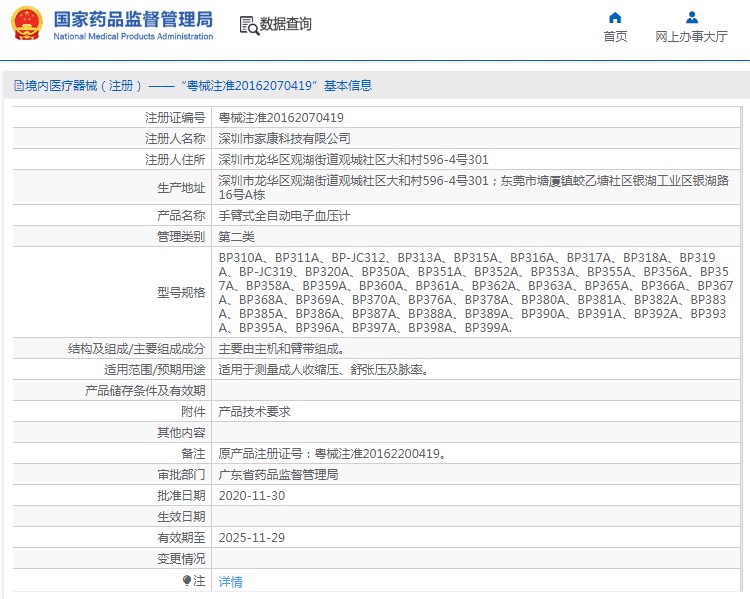This screenshot has height=599, width=750.
Task: Click the 变更情况 row label
Action: (x=181, y=559)
